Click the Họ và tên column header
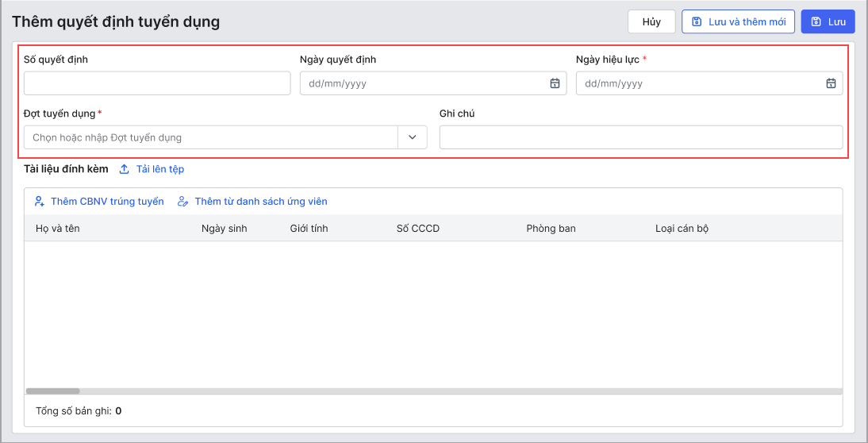Image resolution: width=868 pixels, height=443 pixels. 58,229
